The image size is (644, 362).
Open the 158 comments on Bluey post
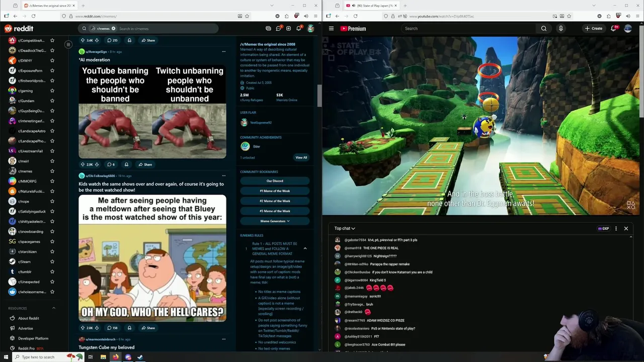point(112,328)
